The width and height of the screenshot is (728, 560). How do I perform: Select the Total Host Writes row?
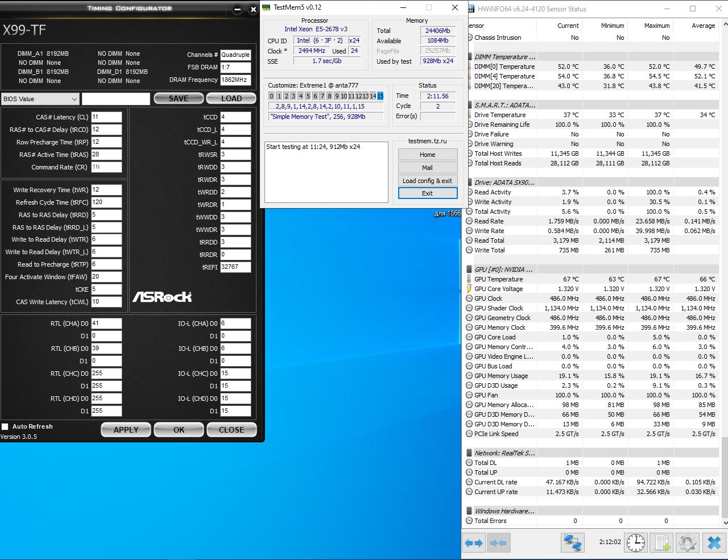(x=592, y=154)
